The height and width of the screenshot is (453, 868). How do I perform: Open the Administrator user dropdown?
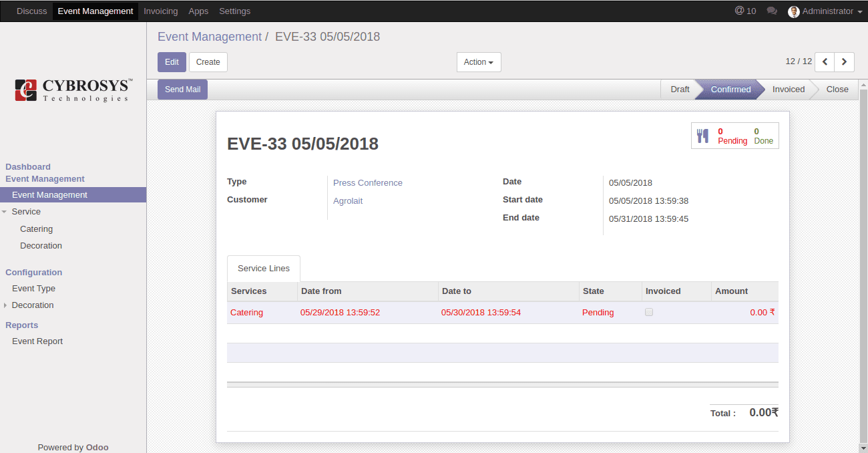tap(825, 11)
